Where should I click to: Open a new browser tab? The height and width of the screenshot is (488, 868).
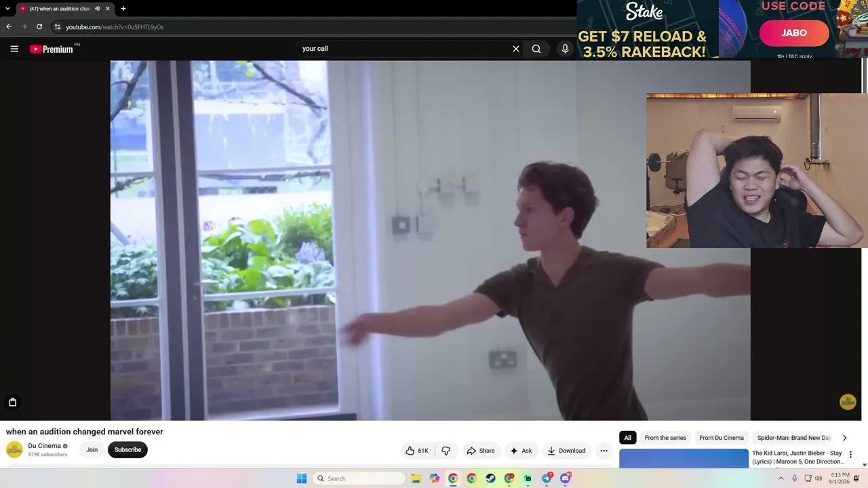pos(123,9)
